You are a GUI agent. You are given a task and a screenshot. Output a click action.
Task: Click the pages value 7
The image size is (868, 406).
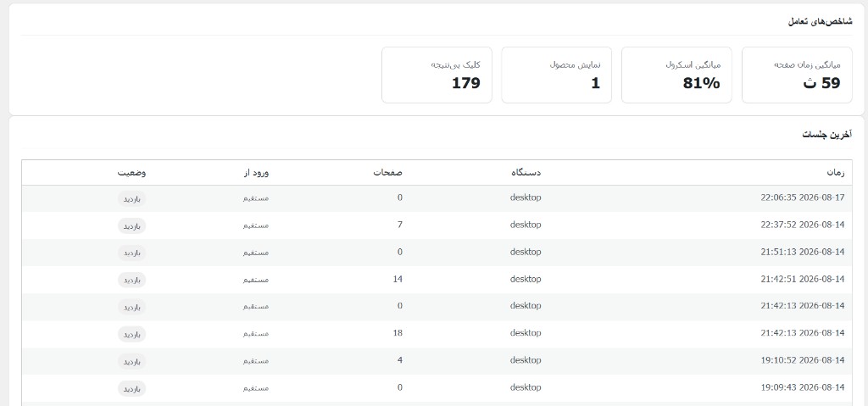[400, 225]
